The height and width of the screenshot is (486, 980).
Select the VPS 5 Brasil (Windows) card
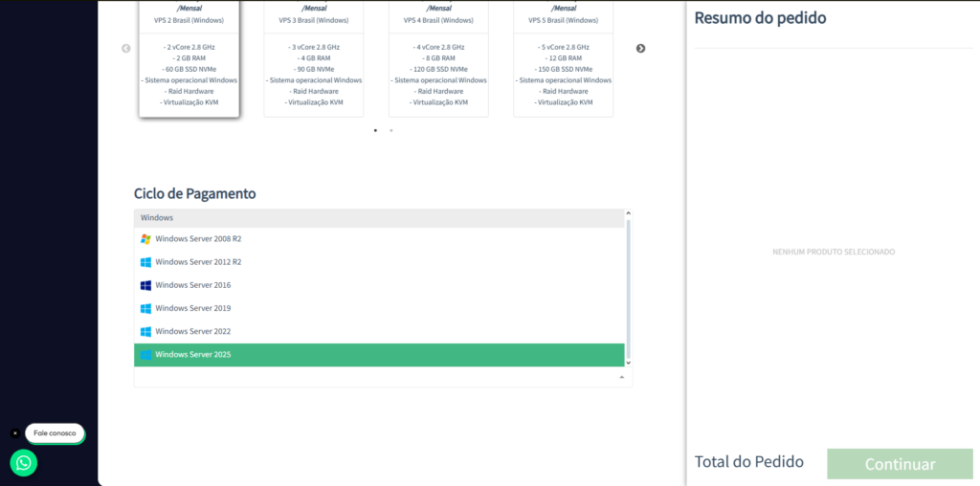563,58
